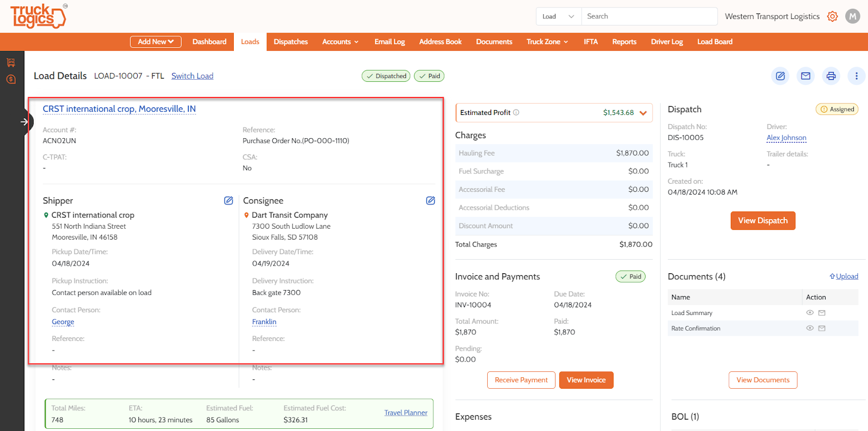
Task: Click the loads truck icon in the sidebar
Action: [11, 63]
